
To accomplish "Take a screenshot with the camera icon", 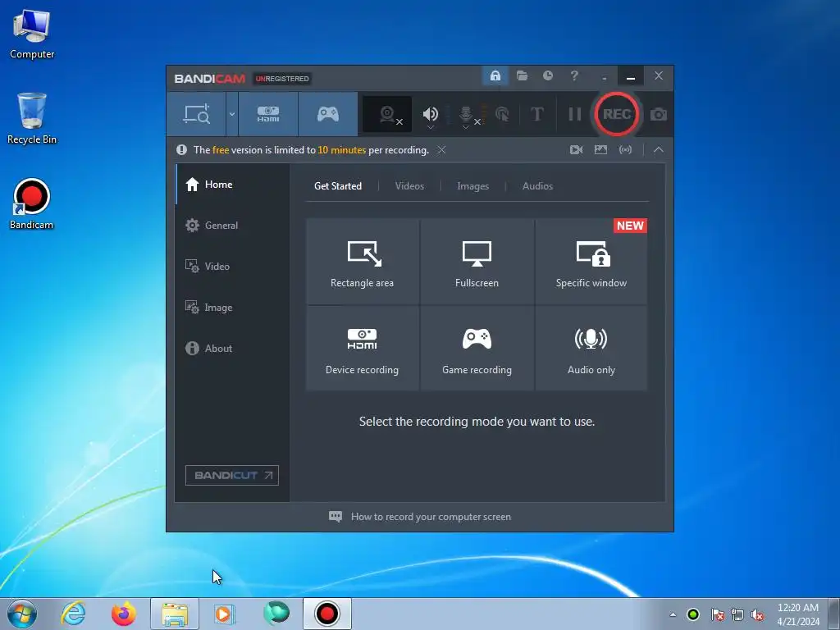I will (x=659, y=115).
